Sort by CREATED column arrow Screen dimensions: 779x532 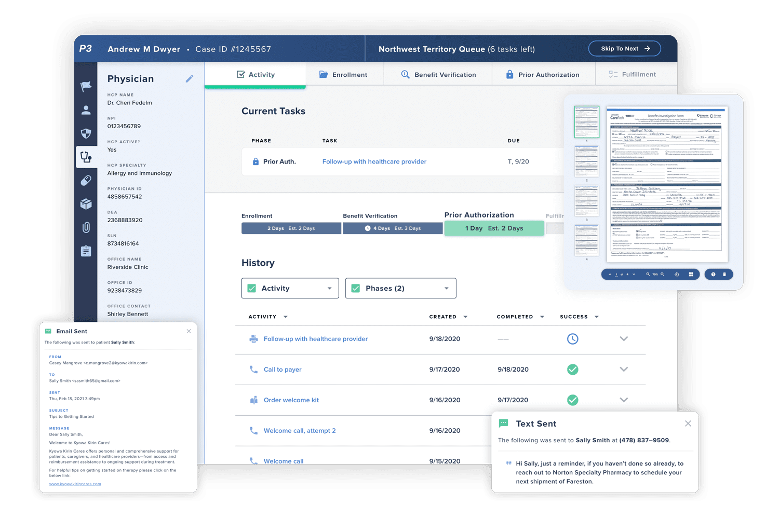tap(465, 317)
